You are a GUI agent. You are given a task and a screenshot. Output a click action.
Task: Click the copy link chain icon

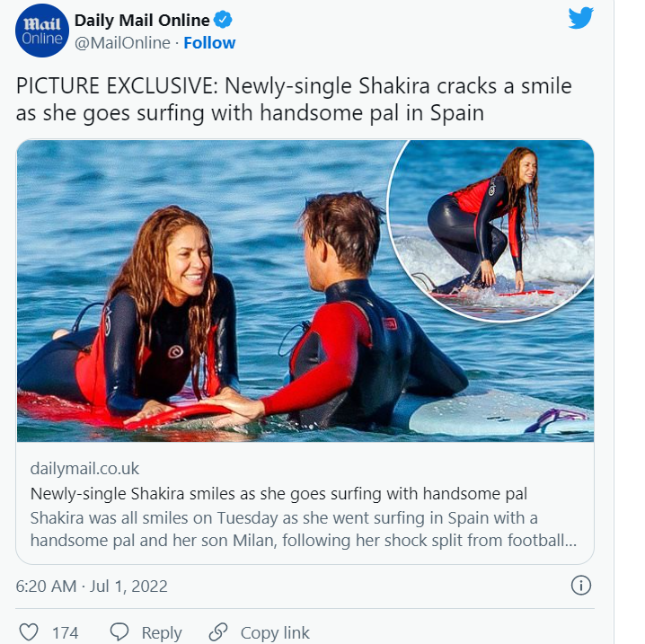(217, 632)
